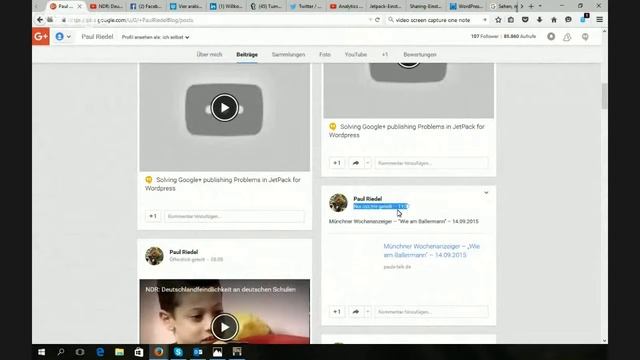Open the Firefox hamburger menu
This screenshot has height=360, width=640.
point(600,20)
